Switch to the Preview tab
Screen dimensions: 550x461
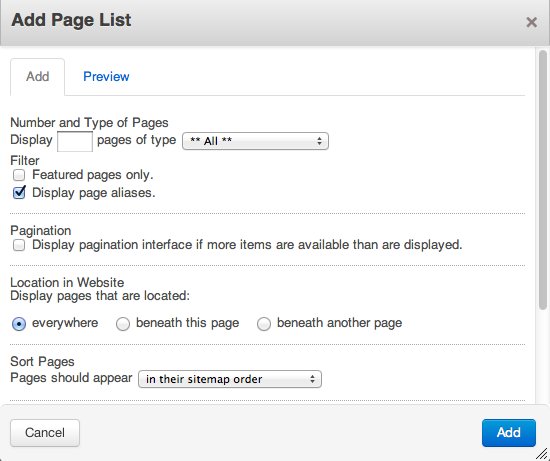click(106, 76)
